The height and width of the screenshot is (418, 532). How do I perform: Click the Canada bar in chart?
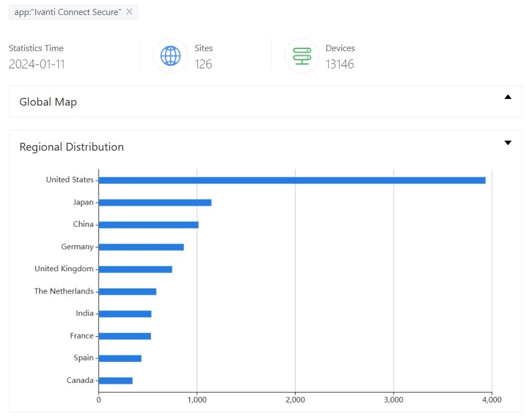pos(116,381)
